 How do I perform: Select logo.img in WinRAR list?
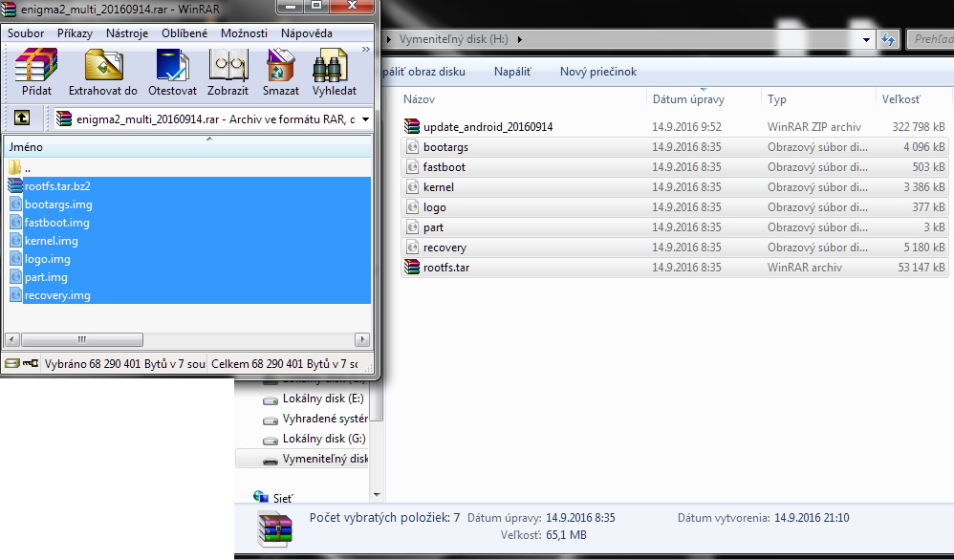(187, 259)
